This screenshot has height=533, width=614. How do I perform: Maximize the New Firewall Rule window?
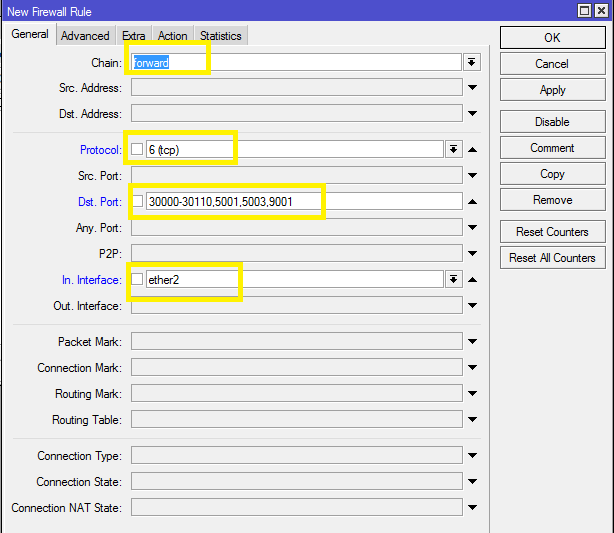585,11
